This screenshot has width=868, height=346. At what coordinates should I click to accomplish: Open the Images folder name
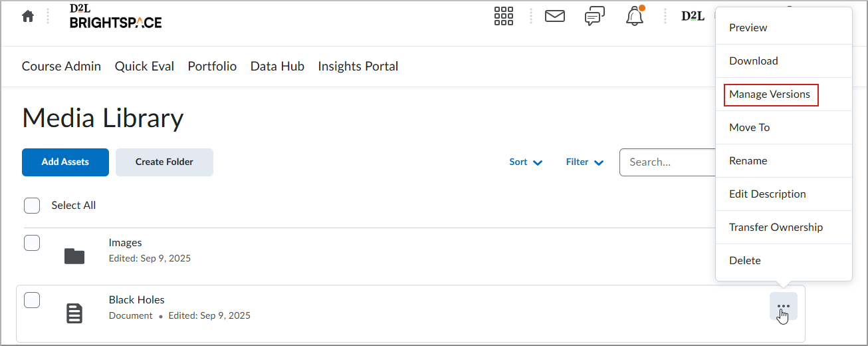pos(126,242)
